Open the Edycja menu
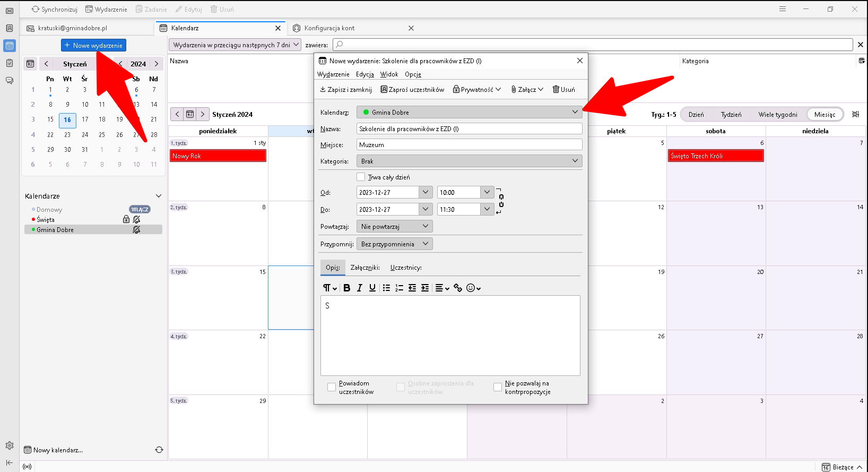The height and width of the screenshot is (472, 868). pyautogui.click(x=364, y=74)
